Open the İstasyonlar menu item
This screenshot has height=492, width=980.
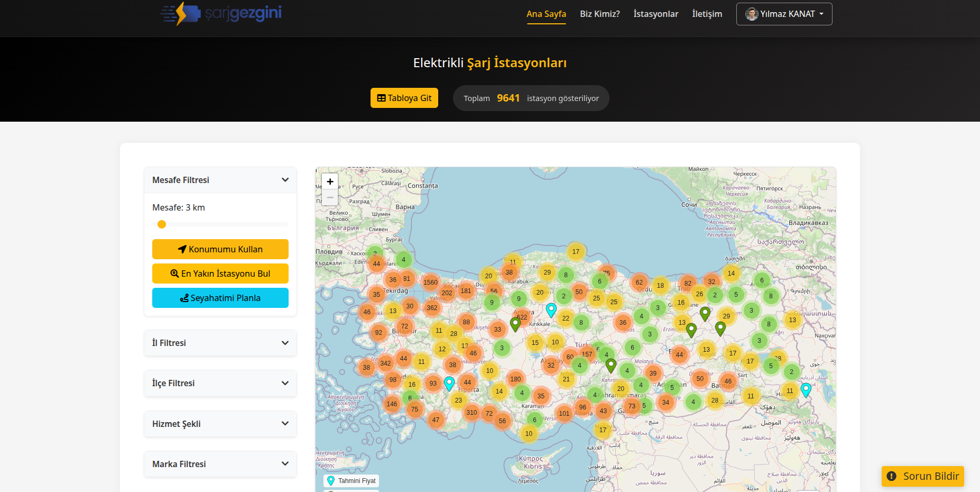[x=655, y=14]
